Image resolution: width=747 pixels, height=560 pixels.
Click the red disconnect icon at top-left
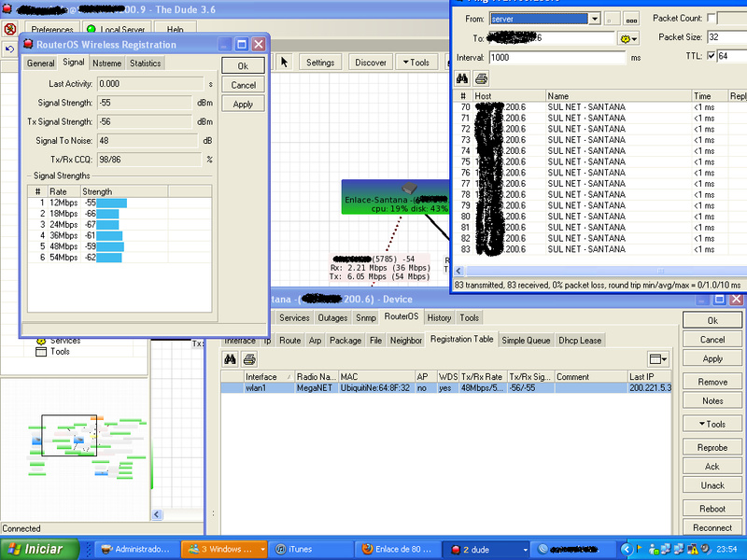[x=10, y=30]
